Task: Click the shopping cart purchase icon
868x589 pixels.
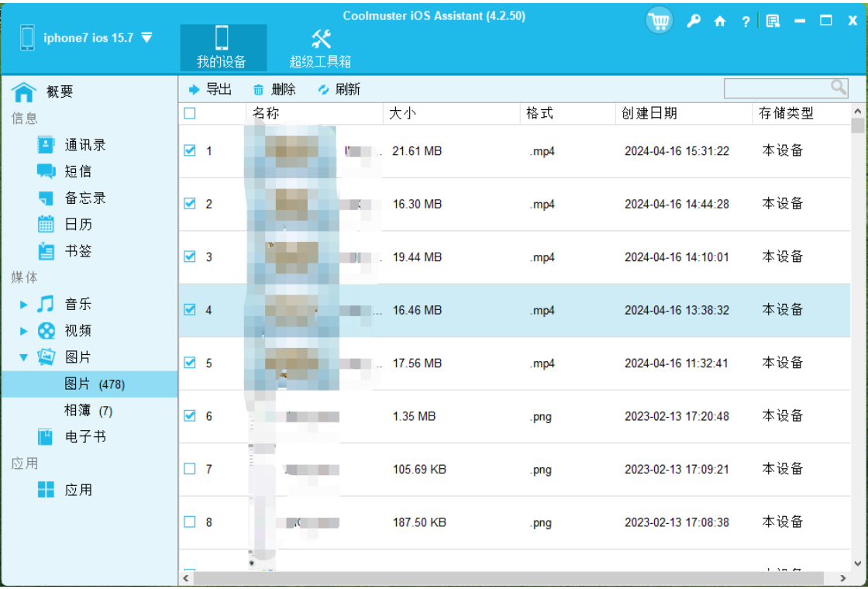Action: tap(659, 20)
